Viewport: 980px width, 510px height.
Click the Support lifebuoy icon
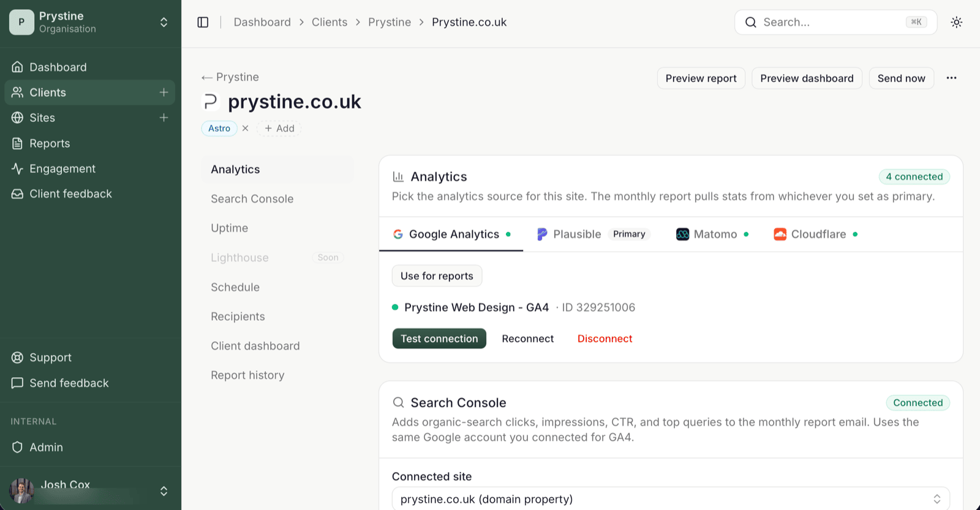[17, 358]
